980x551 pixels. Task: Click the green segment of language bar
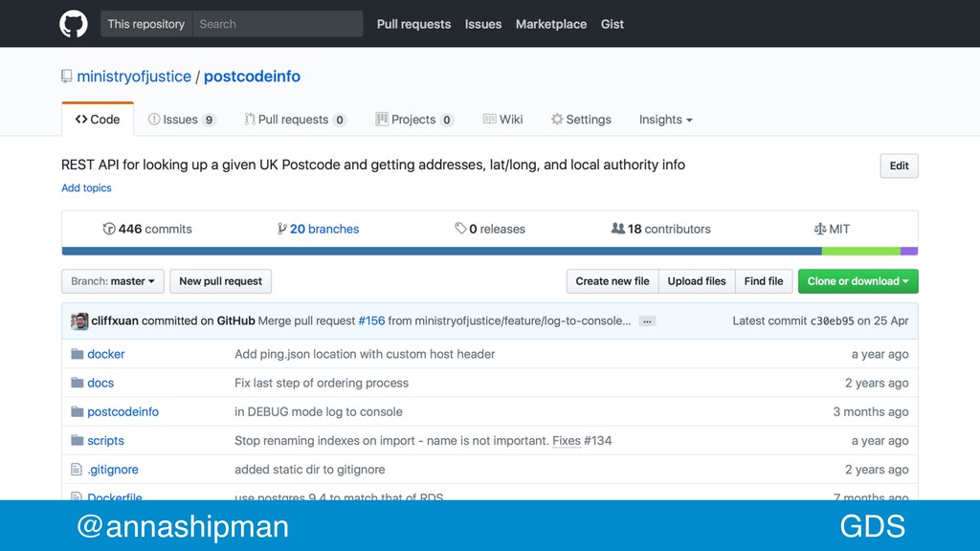click(860, 252)
